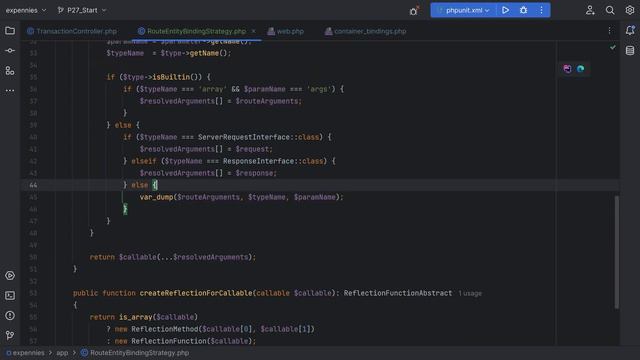Click ServerRequestInterface::class in code

click(x=258, y=137)
